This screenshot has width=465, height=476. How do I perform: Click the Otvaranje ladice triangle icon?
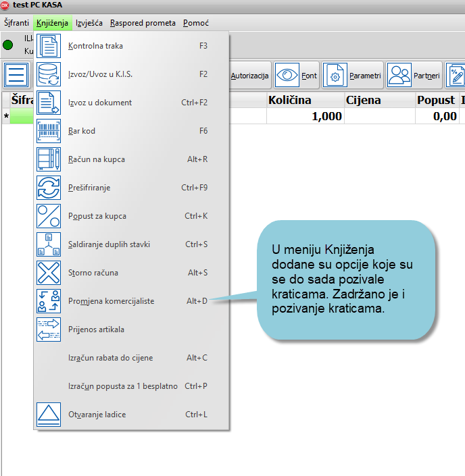[48, 414]
